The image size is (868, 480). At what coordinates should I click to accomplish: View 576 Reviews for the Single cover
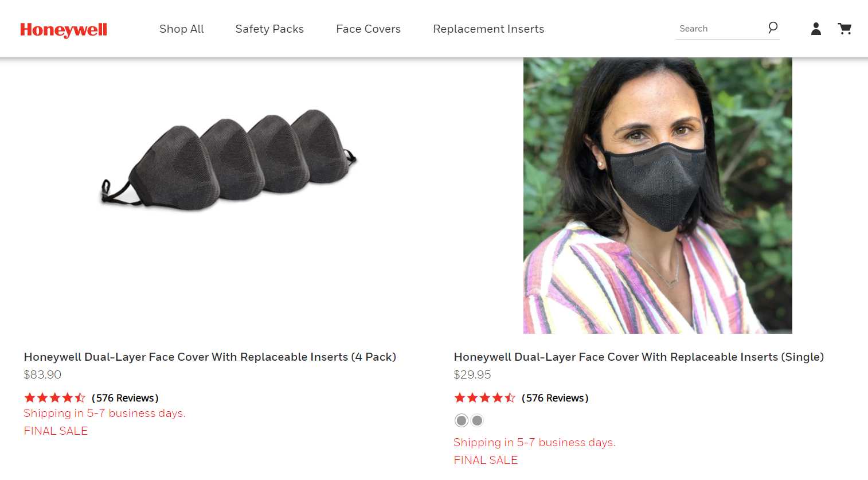pos(555,398)
